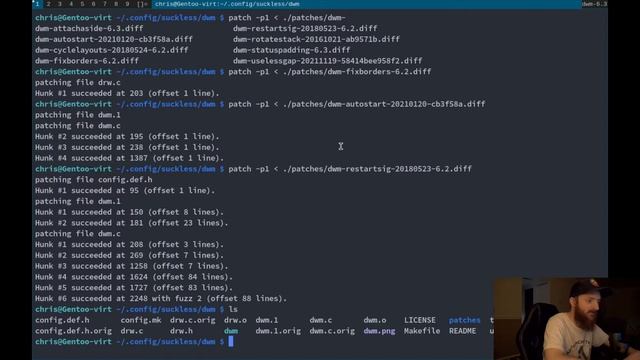Click "Hunk #5 succeeded at 1727" line
This screenshot has height=360, width=640.
[x=134, y=288]
